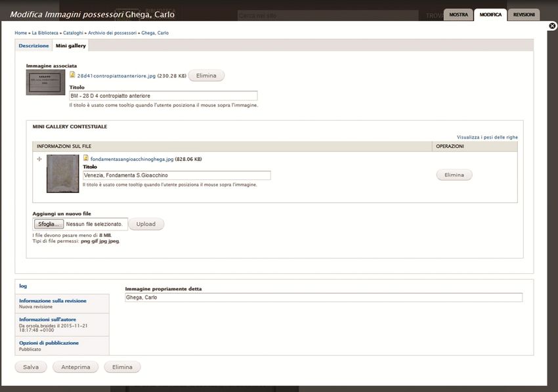Viewport: 558px width, 392px height.
Task: Click the gallery row image thumbnail
Action: (x=62, y=174)
